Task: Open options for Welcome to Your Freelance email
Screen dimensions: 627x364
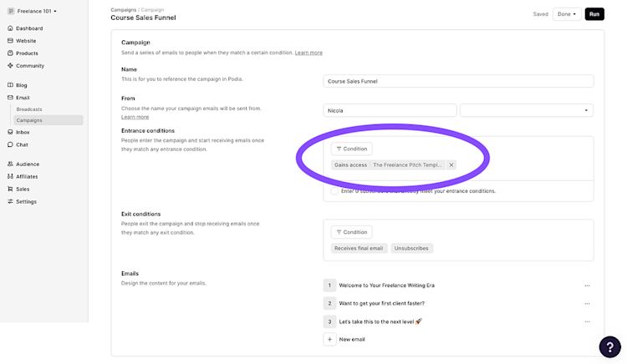Action: click(588, 286)
